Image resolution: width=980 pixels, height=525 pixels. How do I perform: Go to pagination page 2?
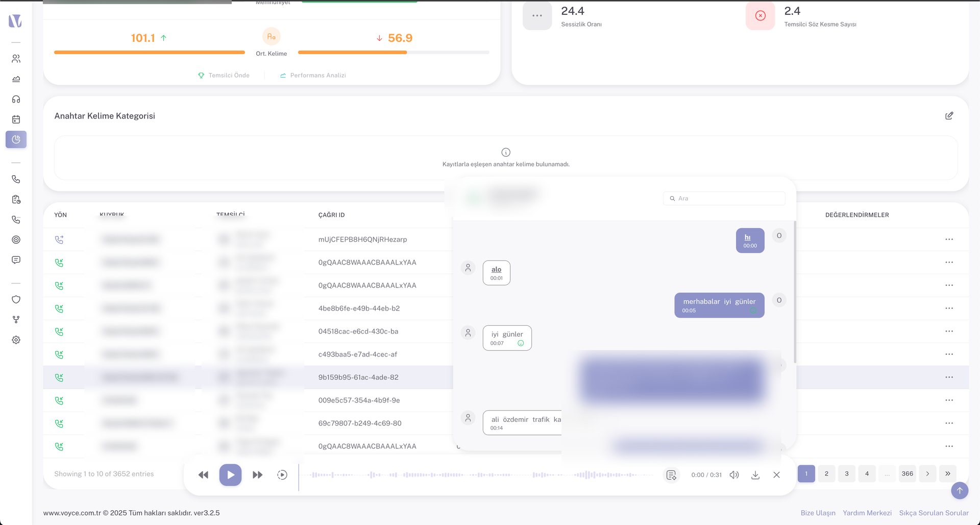click(x=826, y=474)
